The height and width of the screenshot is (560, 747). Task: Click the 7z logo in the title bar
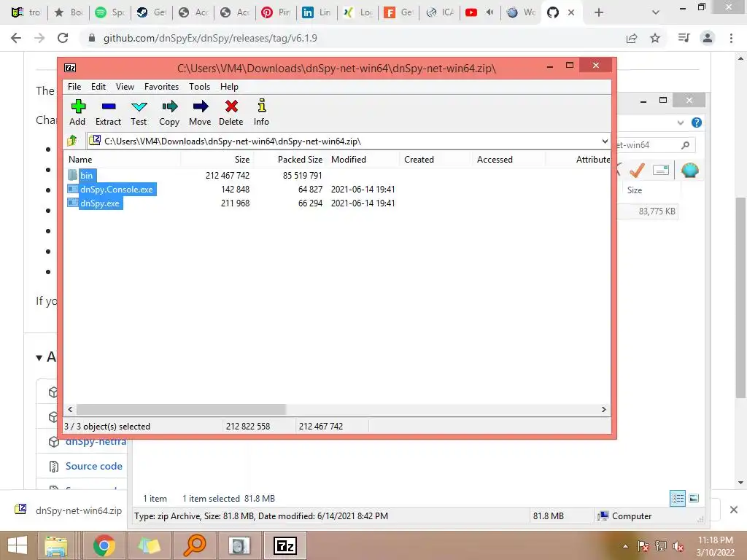click(70, 68)
